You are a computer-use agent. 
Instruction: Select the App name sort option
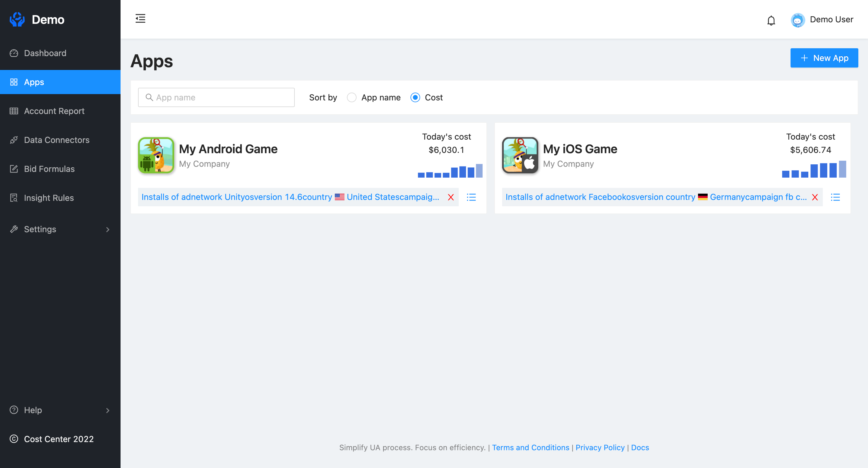tap(352, 97)
